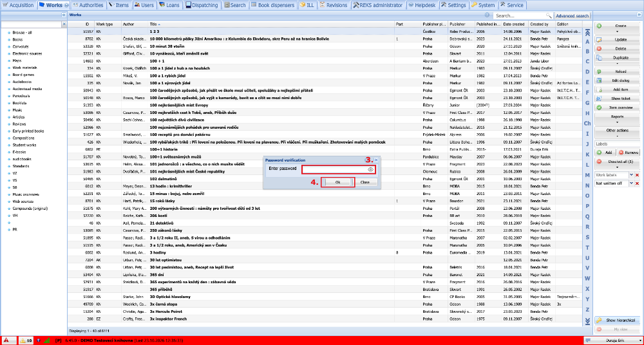
Task: Select row 3x Hercule Poirot
Action: point(325,312)
